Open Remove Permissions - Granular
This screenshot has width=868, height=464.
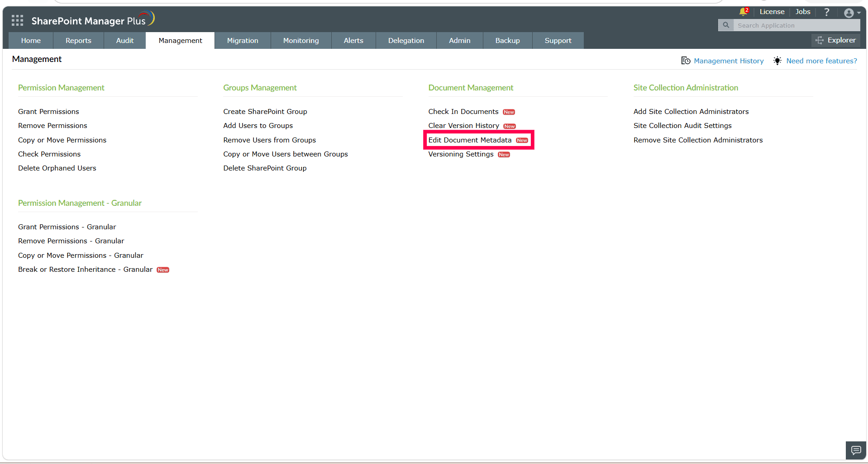[x=71, y=241]
